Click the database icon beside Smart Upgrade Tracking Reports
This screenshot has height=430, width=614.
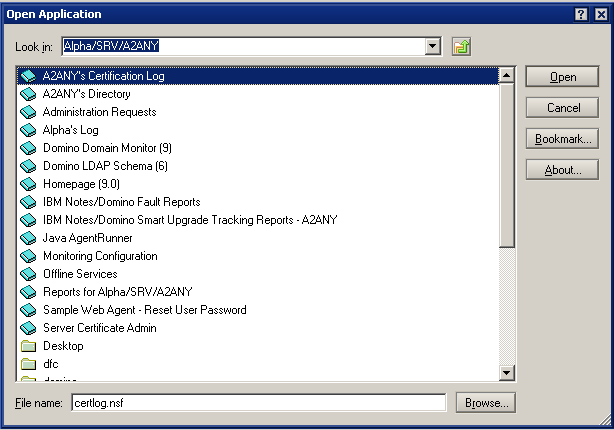tap(28, 220)
